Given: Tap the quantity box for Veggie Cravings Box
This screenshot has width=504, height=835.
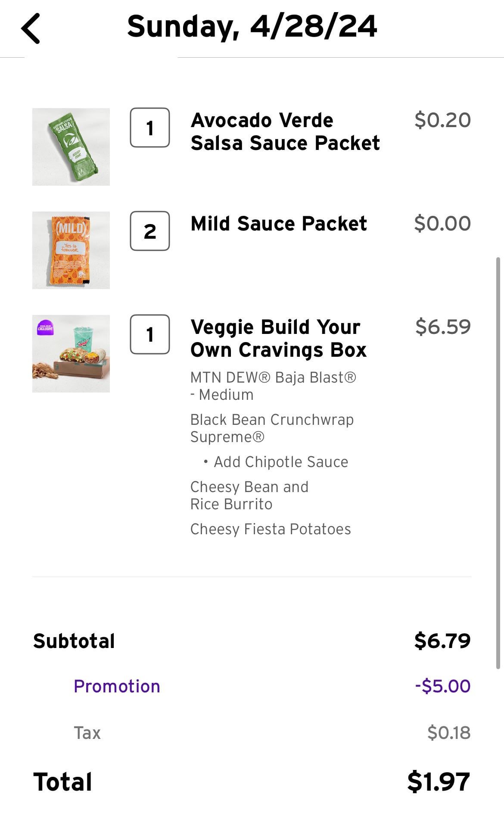Looking at the screenshot, I should pos(150,334).
